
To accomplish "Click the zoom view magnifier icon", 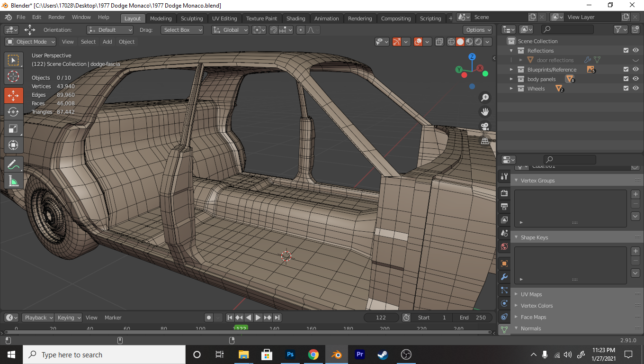I will tap(485, 98).
